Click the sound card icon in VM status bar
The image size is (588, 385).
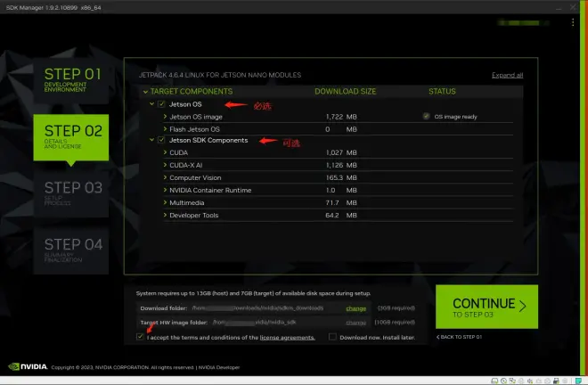pos(530,381)
